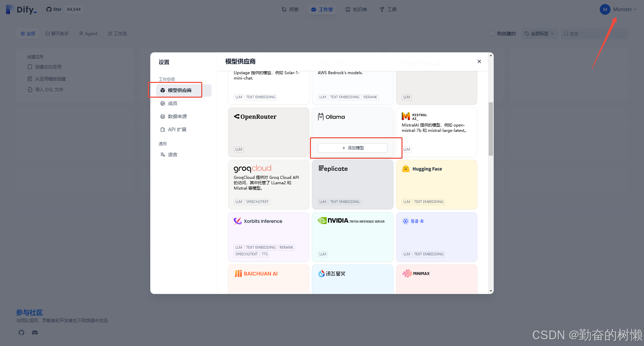Open the 工具 tab
Screen dimensions: 644x346
(x=388, y=9)
